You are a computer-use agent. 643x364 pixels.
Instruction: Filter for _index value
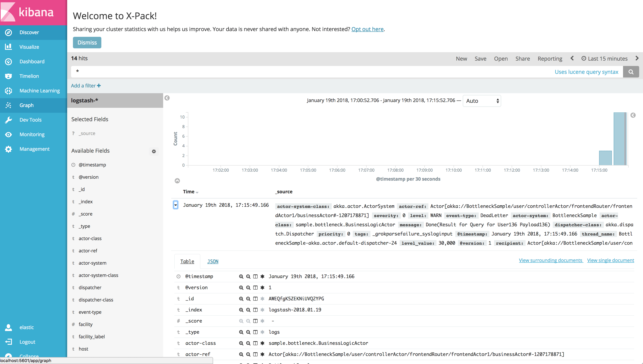click(x=241, y=310)
